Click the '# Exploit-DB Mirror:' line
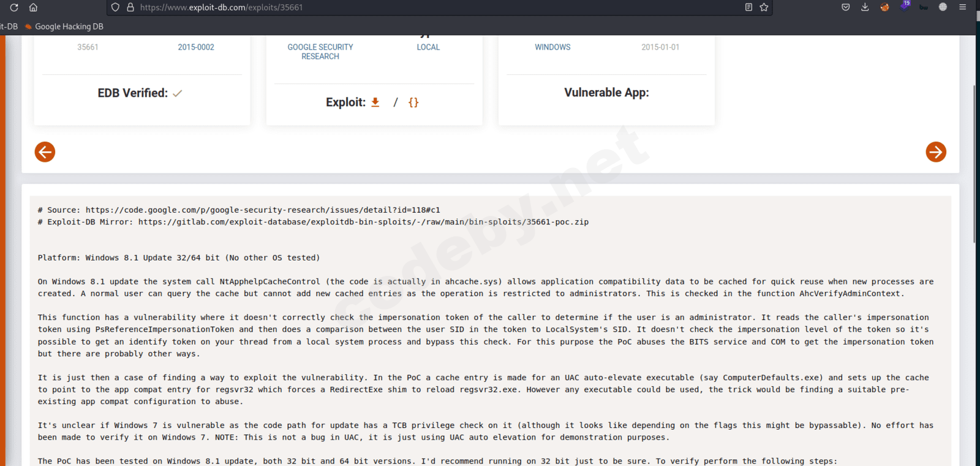Viewport: 980px width, 466px height. [313, 222]
